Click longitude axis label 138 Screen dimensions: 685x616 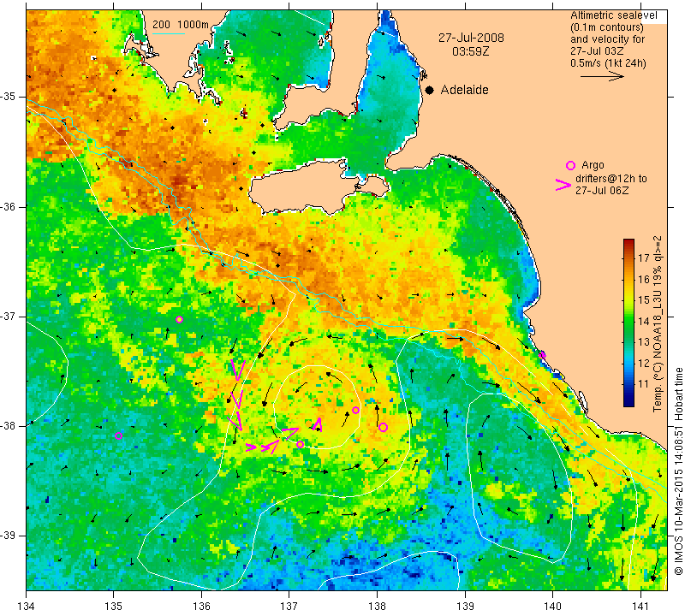(377, 607)
